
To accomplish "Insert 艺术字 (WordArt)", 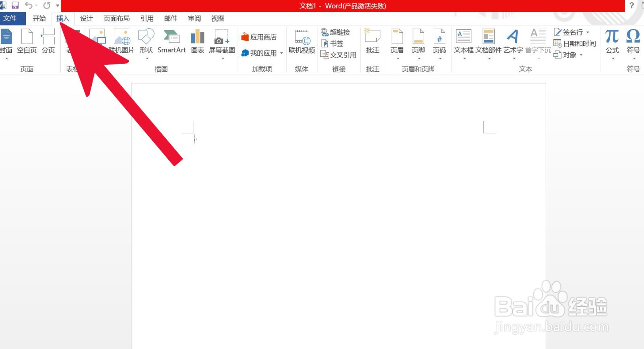I will coord(513,42).
